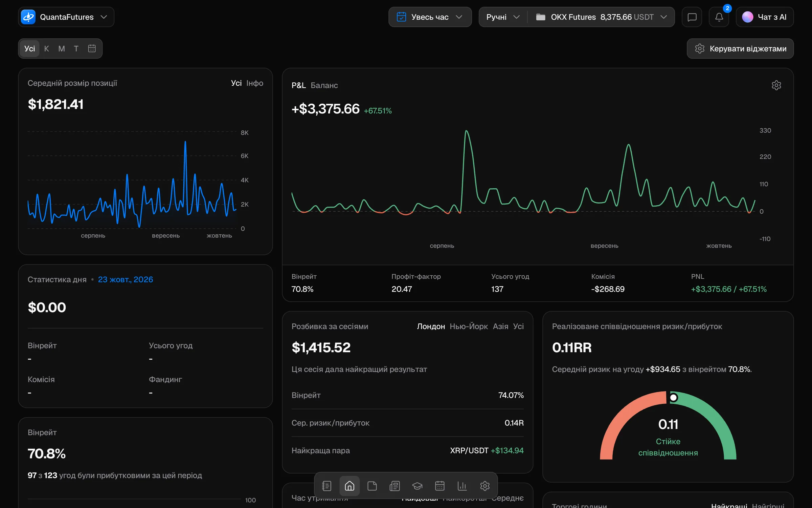
Task: Click Керувати віджетами button
Action: click(x=740, y=48)
